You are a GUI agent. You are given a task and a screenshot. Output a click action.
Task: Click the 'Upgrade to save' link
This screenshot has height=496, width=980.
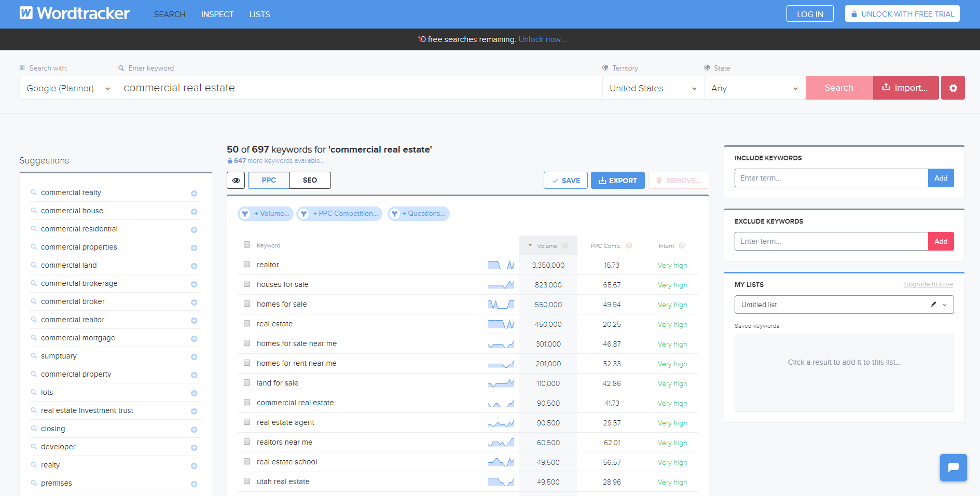(928, 284)
